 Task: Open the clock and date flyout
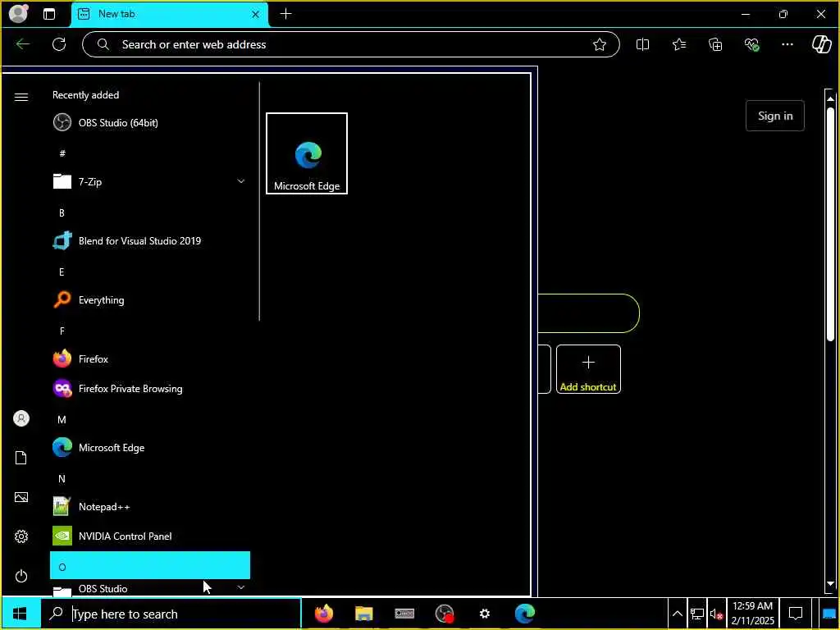tap(753, 614)
